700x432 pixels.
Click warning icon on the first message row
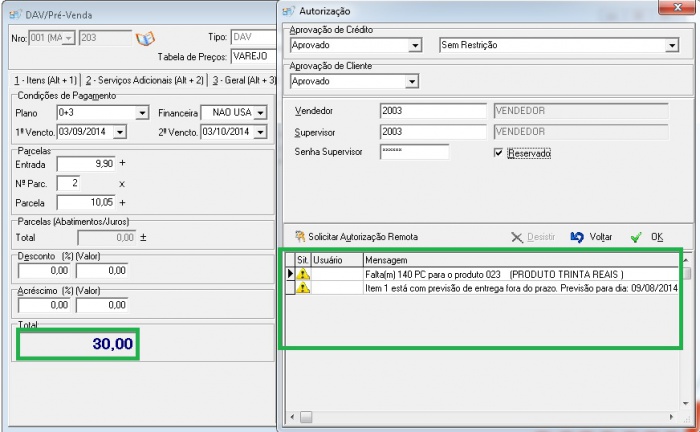pos(303,274)
